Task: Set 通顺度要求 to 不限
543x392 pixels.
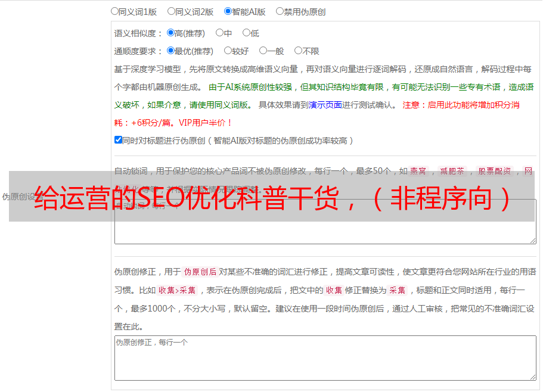Action: click(x=298, y=51)
